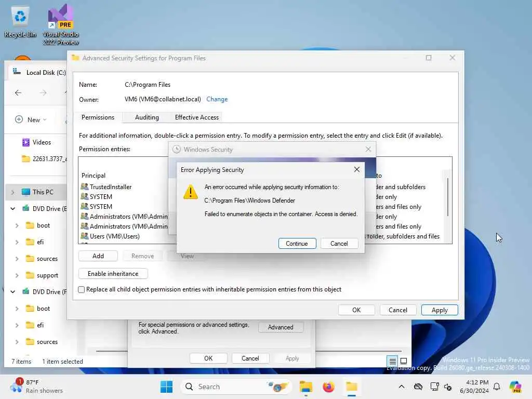Click the Change owner link

click(217, 99)
